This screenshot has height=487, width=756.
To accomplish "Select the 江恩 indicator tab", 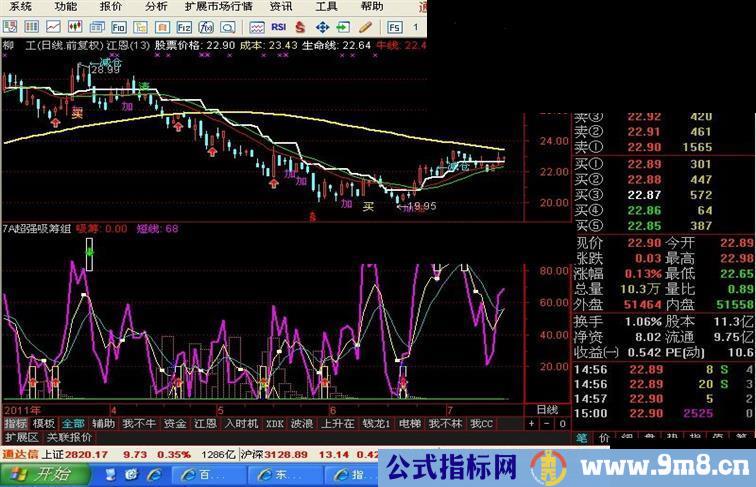I will pyautogui.click(x=205, y=424).
